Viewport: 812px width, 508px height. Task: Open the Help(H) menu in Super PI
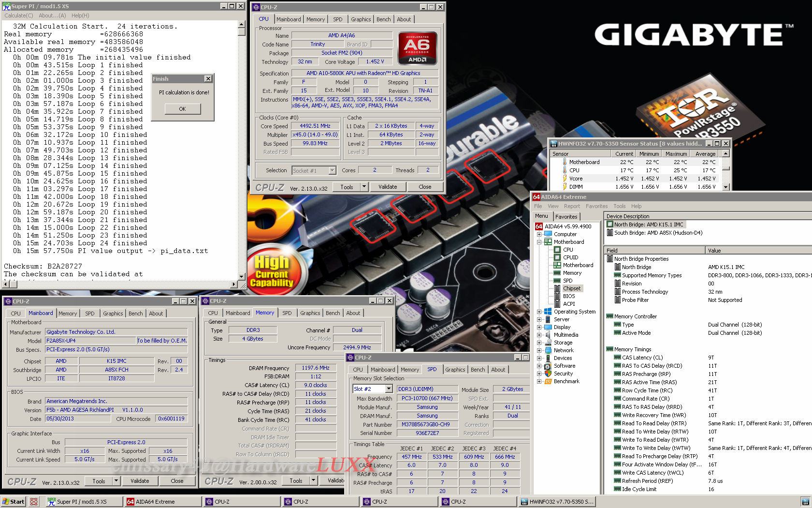(x=80, y=15)
